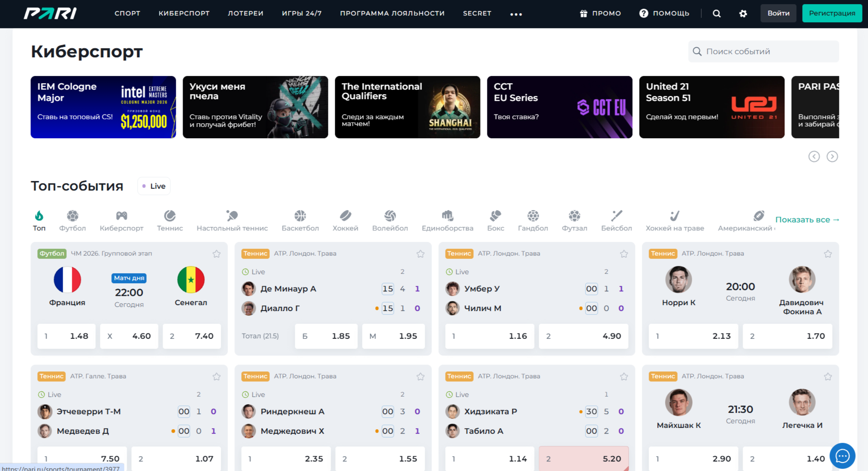
Task: Select the Топ flame sport filter
Action: [39, 220]
